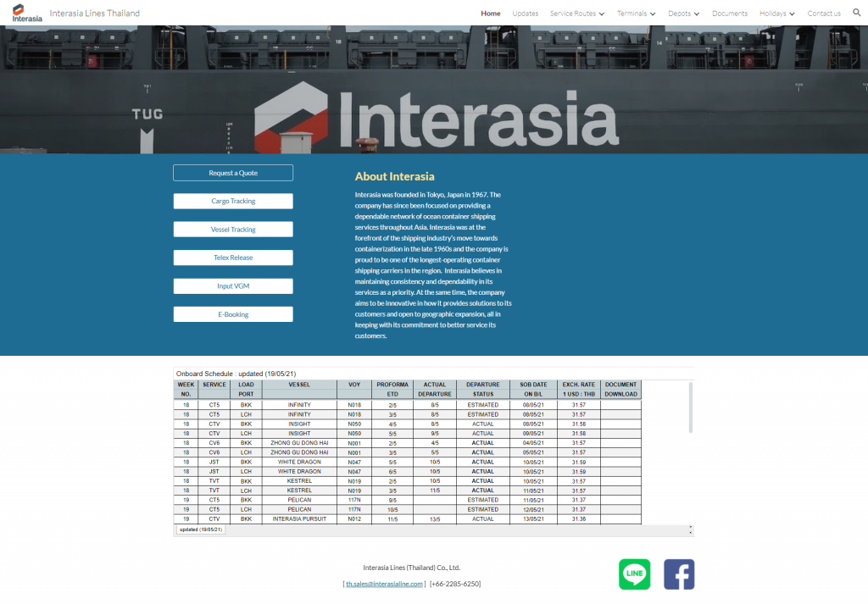Viewport: 868px width, 604px height.
Task: Open the th.sales@interasialine.com email link
Action: tap(384, 584)
